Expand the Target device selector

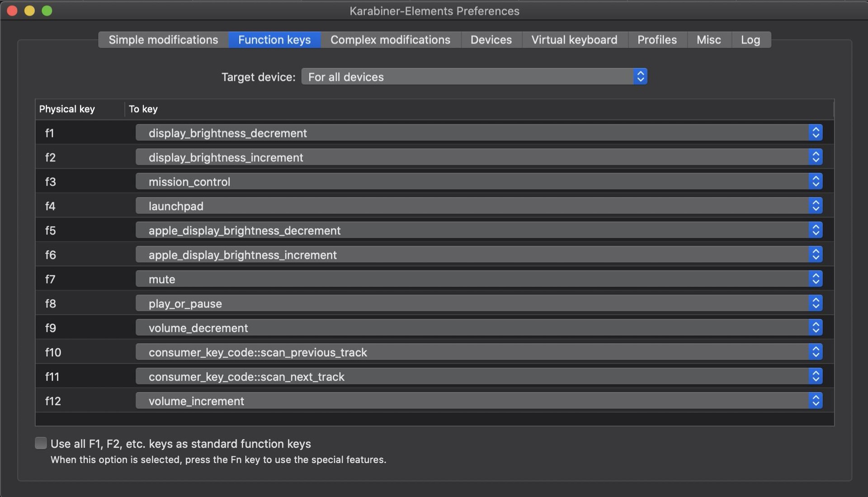(474, 77)
